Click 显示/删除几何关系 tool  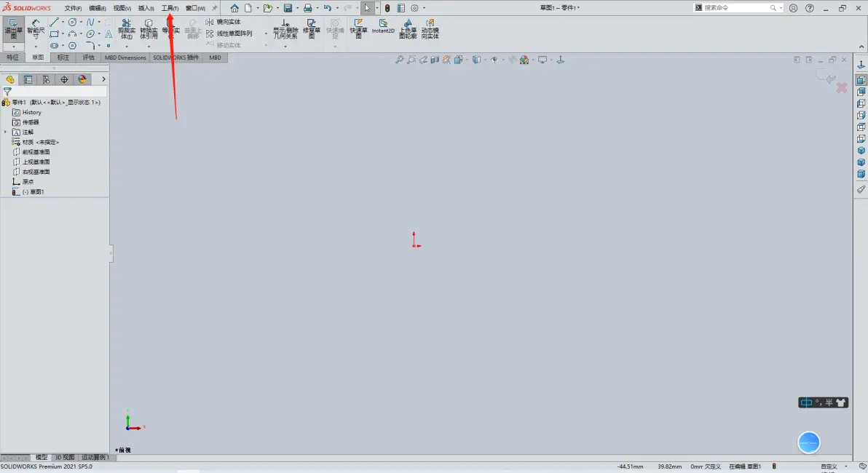pos(285,29)
